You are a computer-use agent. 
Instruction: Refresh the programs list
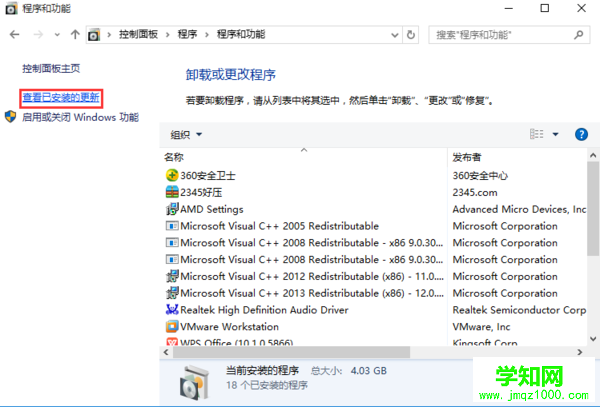tap(411, 35)
